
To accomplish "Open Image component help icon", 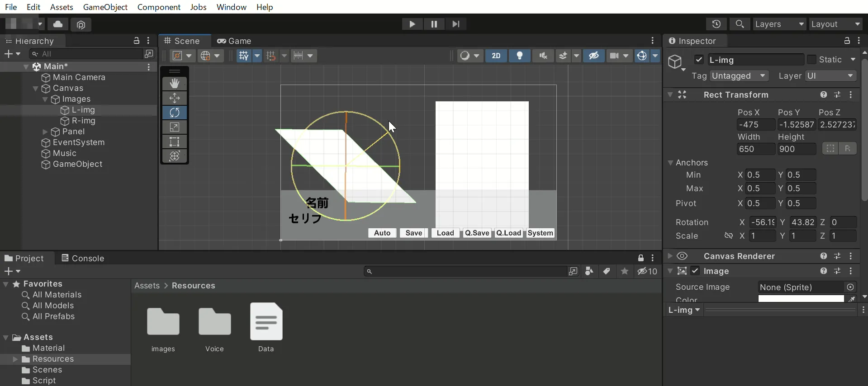I will coord(824,271).
